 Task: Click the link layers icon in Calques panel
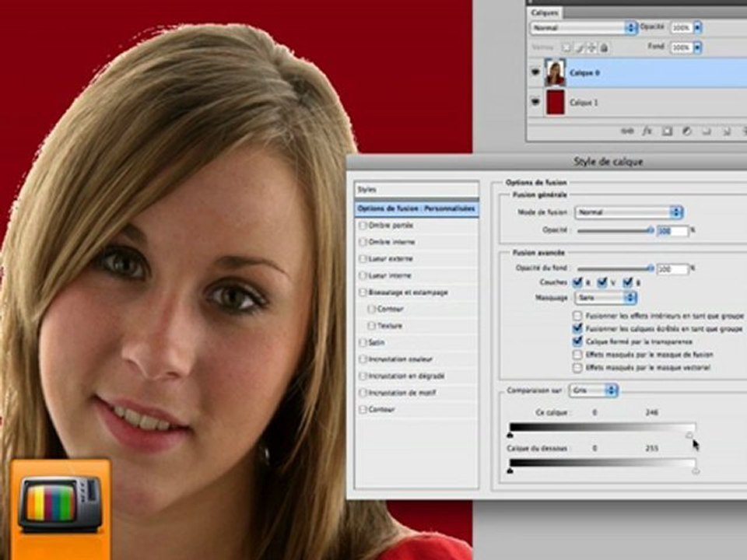click(x=627, y=131)
